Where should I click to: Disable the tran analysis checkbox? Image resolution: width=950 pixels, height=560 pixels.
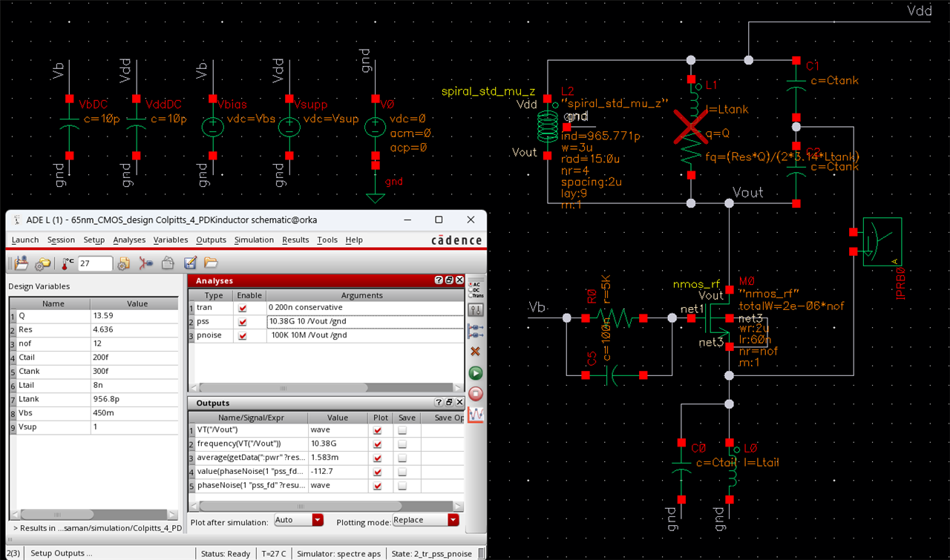242,307
